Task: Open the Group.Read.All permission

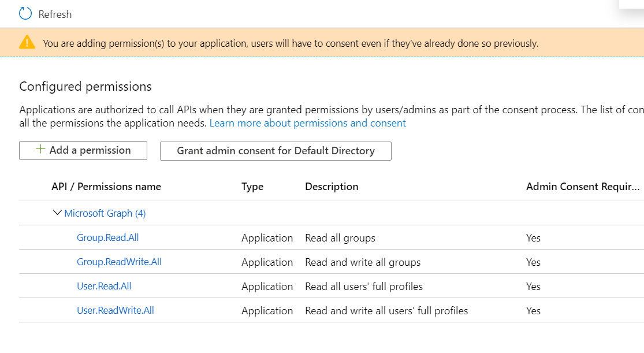Action: (107, 237)
